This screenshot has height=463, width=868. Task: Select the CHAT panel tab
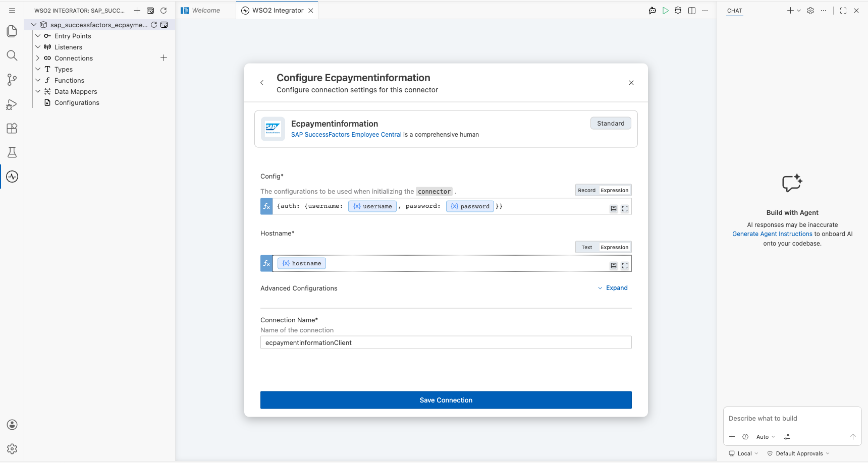coord(734,11)
